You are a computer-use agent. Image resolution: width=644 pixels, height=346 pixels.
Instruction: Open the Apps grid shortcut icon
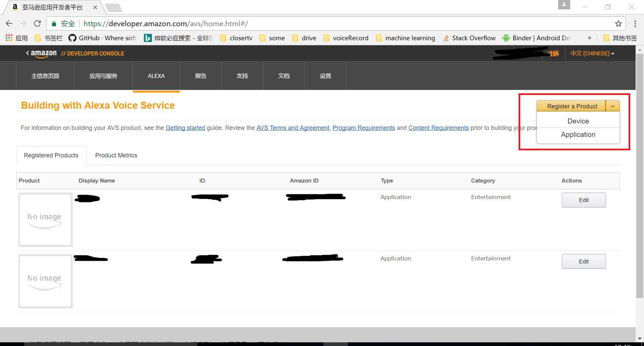pos(9,38)
